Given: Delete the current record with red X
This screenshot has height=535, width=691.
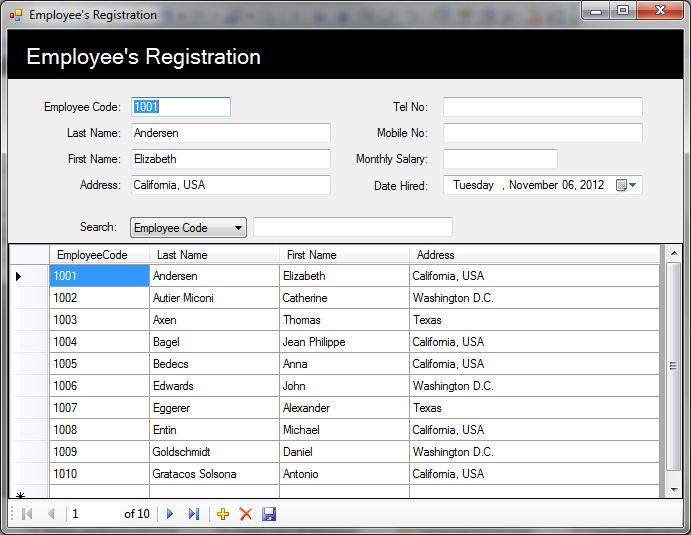Looking at the screenshot, I should click(x=245, y=514).
